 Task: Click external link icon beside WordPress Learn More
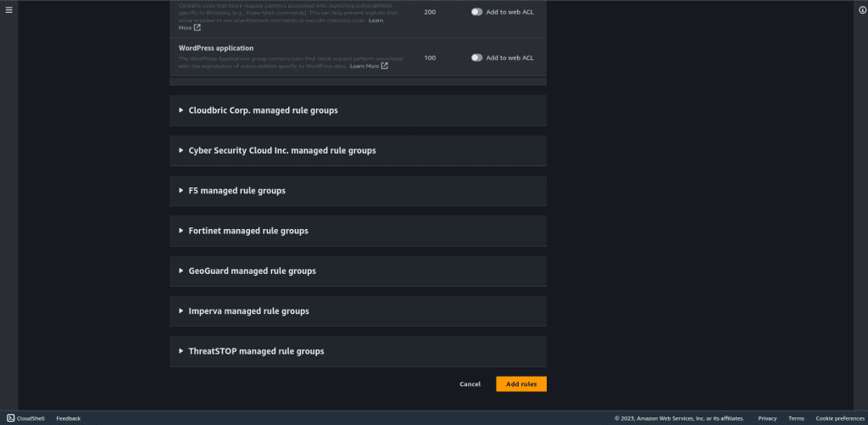point(384,66)
